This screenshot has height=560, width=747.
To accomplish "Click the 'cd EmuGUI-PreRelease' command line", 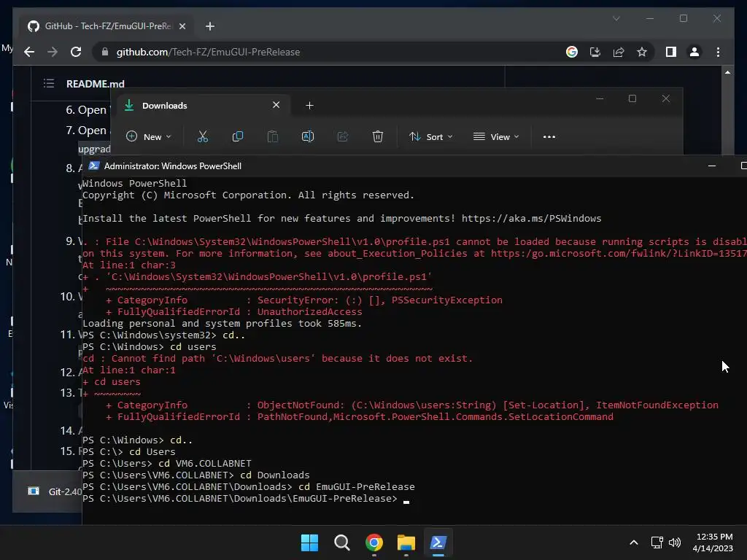I will 356,486.
